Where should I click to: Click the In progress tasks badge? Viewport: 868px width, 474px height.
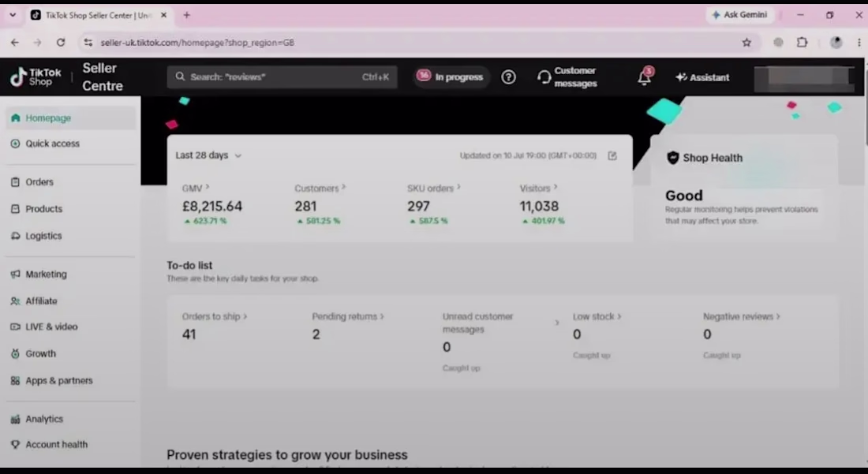[x=451, y=77]
